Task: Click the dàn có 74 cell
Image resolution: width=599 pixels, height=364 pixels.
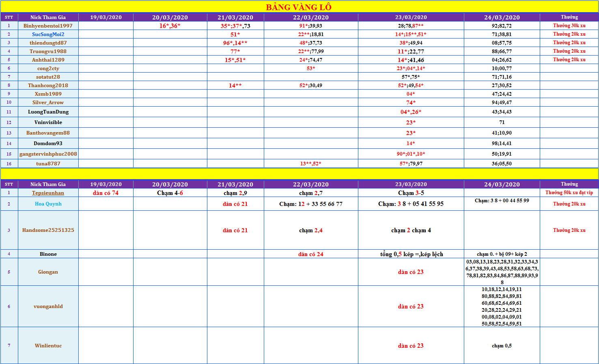Action: (x=106, y=193)
